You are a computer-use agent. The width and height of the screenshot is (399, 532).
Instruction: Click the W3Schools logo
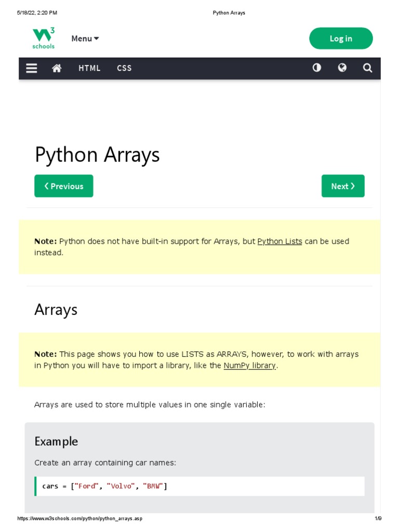pos(44,38)
